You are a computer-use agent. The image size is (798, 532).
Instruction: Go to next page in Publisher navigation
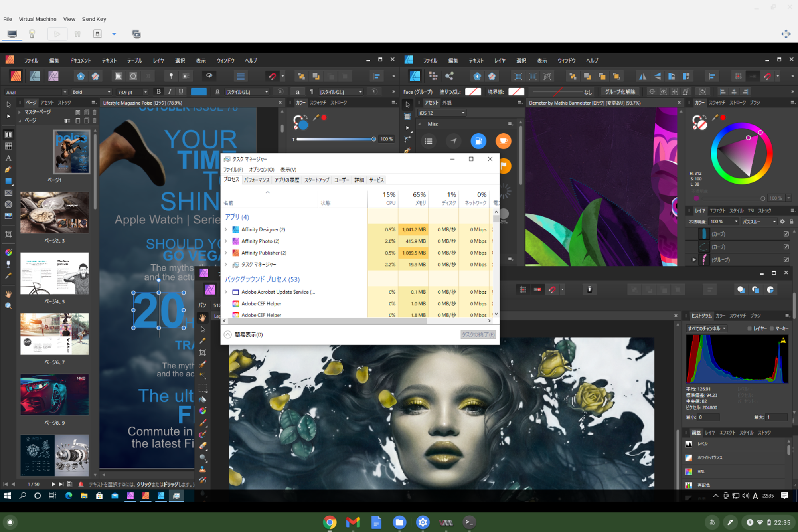[53, 484]
